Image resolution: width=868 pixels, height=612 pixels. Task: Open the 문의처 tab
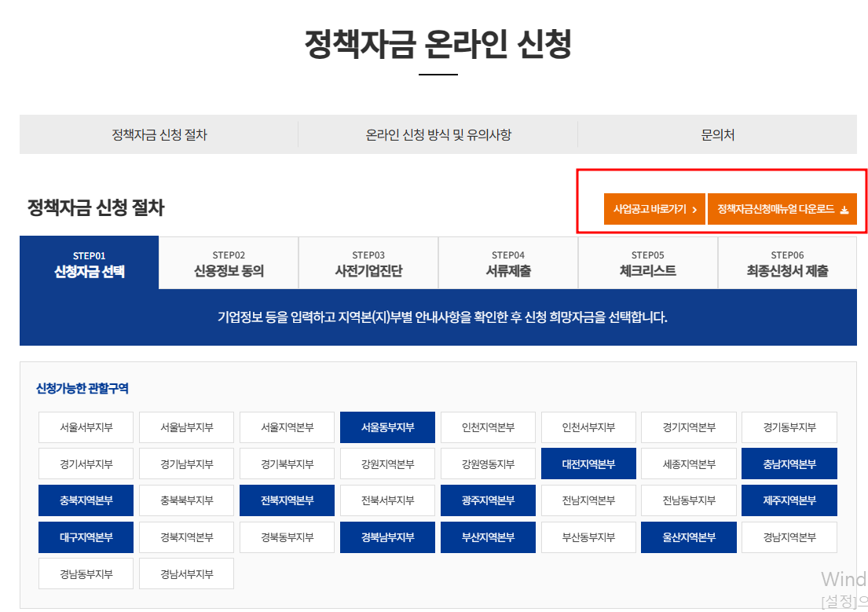(716, 134)
